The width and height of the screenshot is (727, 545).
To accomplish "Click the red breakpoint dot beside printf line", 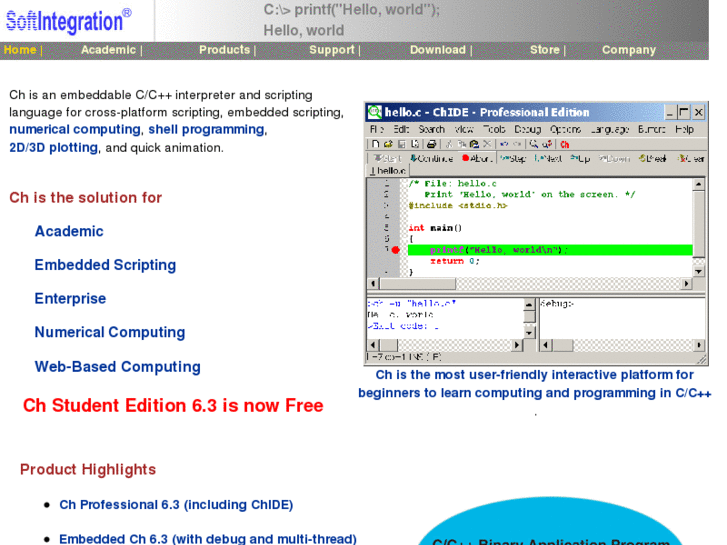I will [x=395, y=250].
